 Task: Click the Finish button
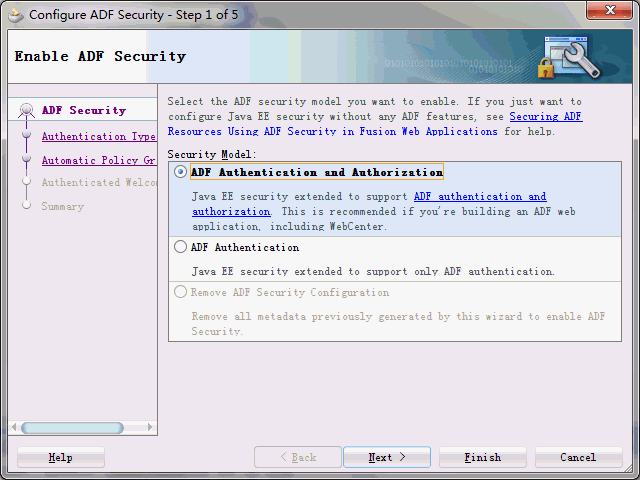coord(482,457)
